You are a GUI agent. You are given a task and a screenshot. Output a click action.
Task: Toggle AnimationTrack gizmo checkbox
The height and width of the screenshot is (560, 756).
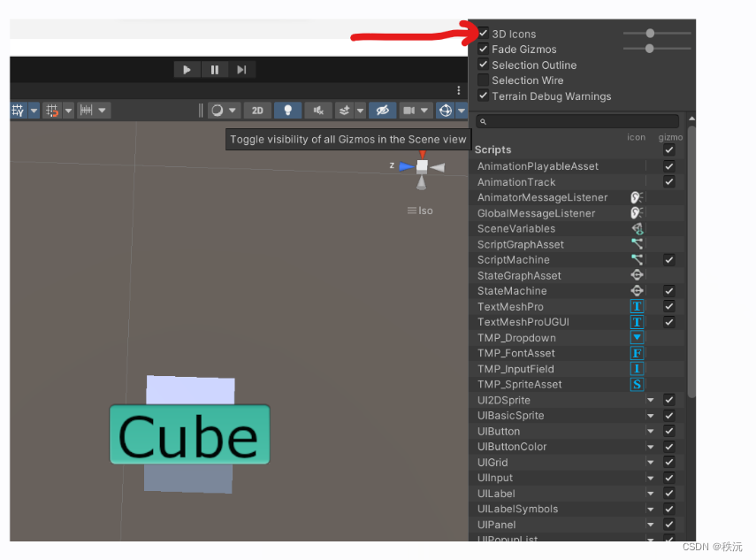pos(668,182)
